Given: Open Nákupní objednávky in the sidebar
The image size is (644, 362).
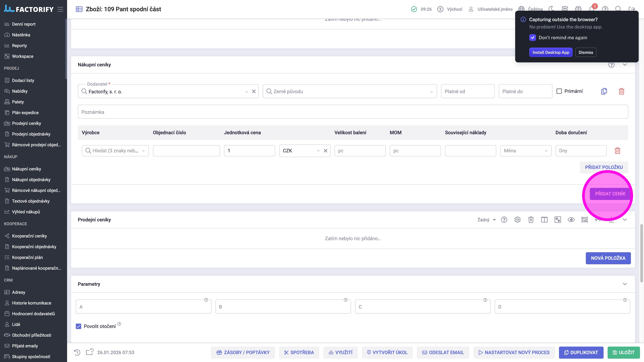Looking at the screenshot, I should pyautogui.click(x=31, y=180).
